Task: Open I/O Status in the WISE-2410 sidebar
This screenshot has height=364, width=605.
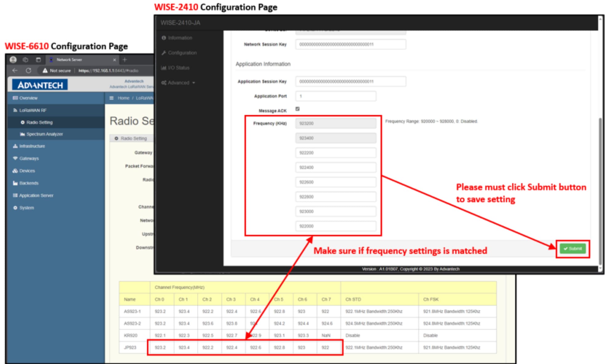Action: pyautogui.click(x=179, y=68)
